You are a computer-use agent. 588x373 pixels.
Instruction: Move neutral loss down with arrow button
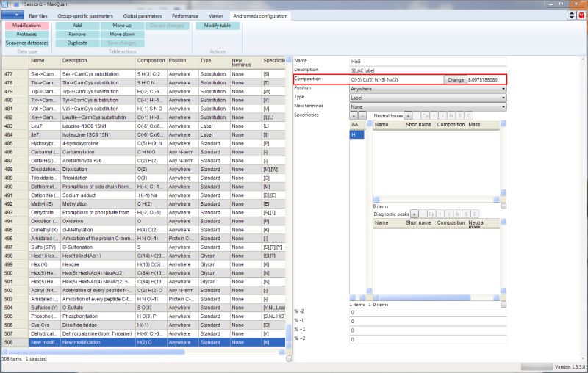[x=442, y=116]
